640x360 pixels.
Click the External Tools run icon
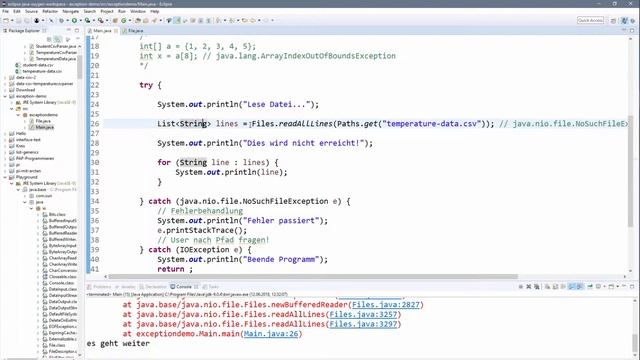tap(100, 20)
